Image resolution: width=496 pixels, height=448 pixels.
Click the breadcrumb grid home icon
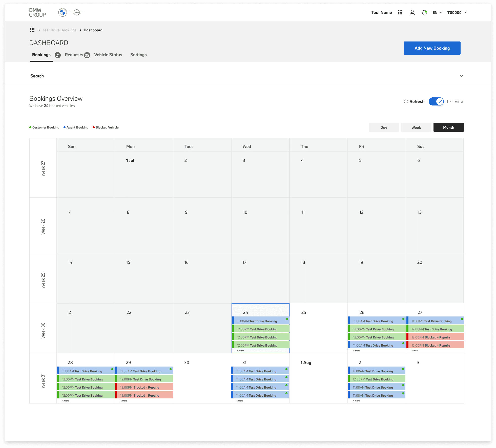tap(32, 30)
